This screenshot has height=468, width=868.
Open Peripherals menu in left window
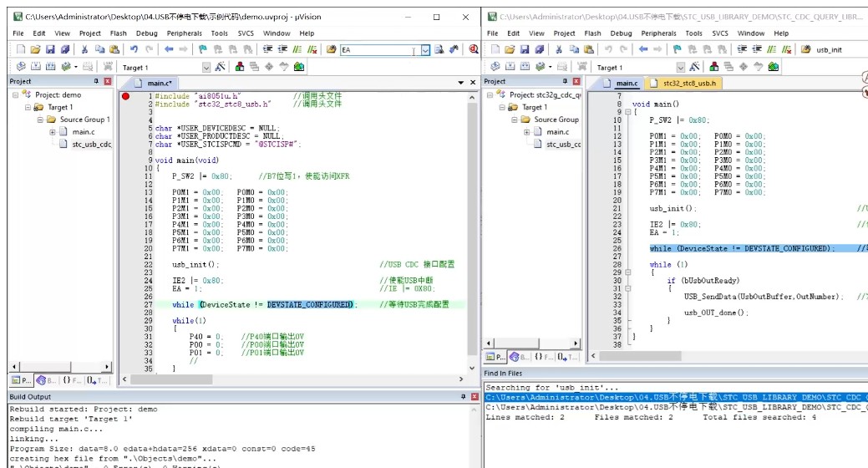[185, 33]
